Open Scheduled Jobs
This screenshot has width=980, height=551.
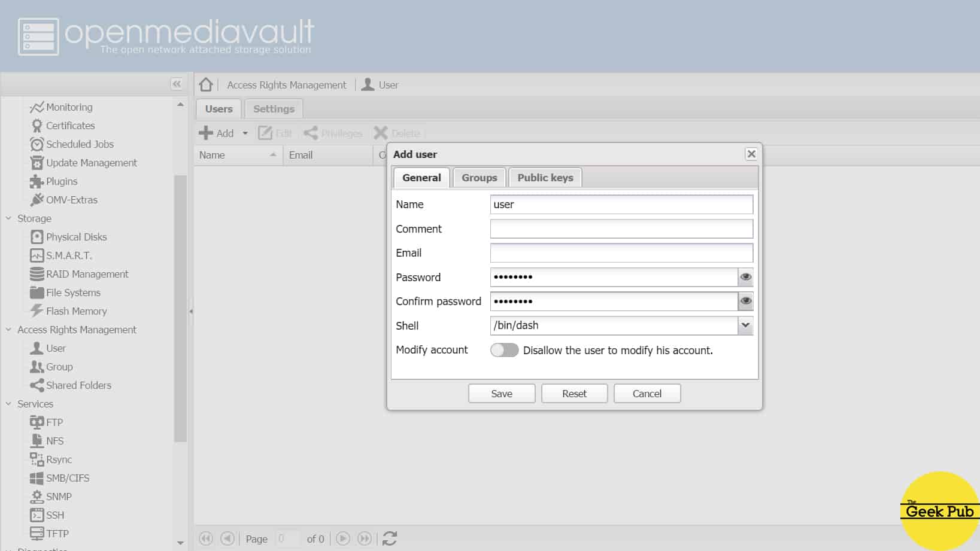tap(72, 144)
